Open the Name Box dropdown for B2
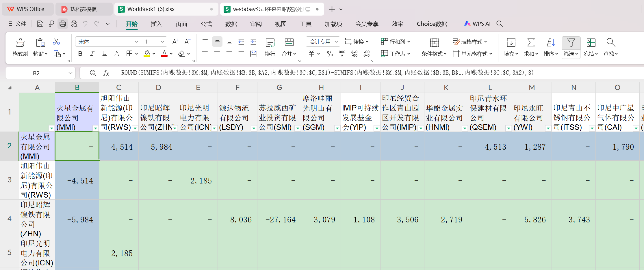 click(70, 73)
